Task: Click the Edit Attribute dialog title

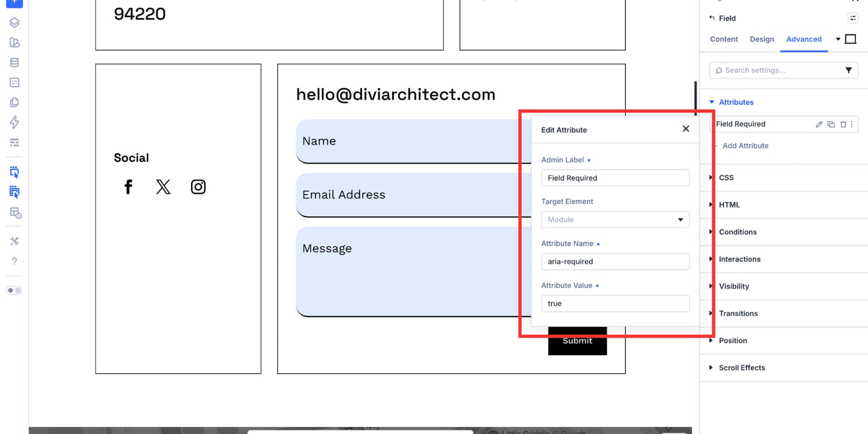Action: point(564,130)
